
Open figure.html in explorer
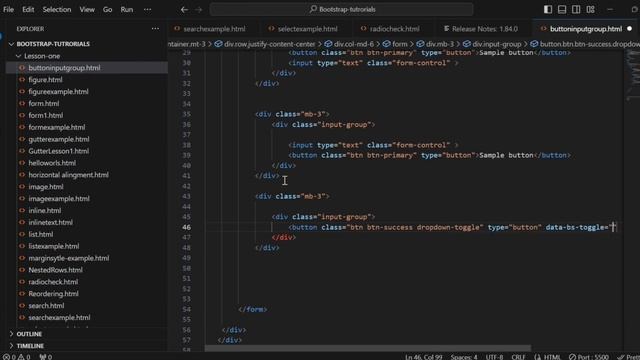coord(45,80)
